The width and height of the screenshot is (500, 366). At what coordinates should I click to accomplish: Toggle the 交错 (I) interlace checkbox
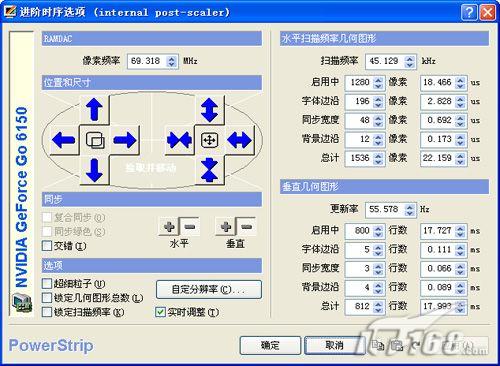[47, 246]
